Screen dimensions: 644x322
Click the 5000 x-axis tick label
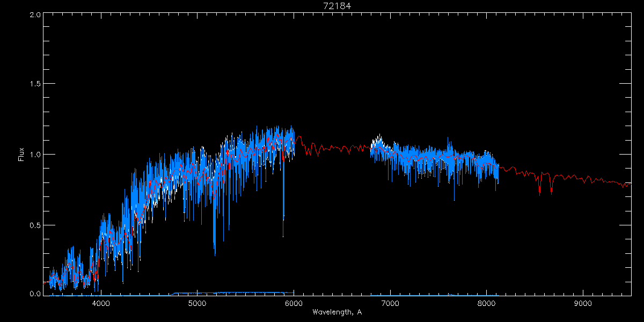[197, 303]
